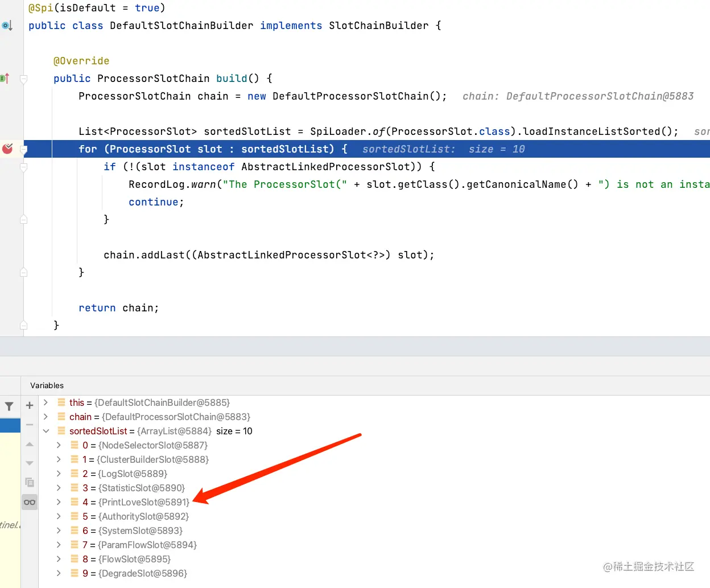Move watch up with up arrow icon
This screenshot has height=588, width=710.
30,444
